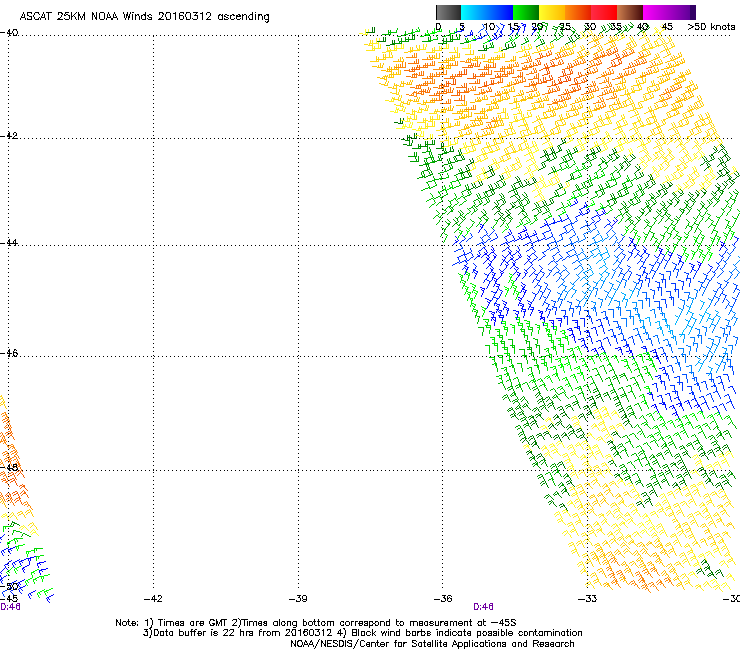The image size is (740, 650).
Task: Click the '-44' latitude axis label
Action: coord(9,243)
